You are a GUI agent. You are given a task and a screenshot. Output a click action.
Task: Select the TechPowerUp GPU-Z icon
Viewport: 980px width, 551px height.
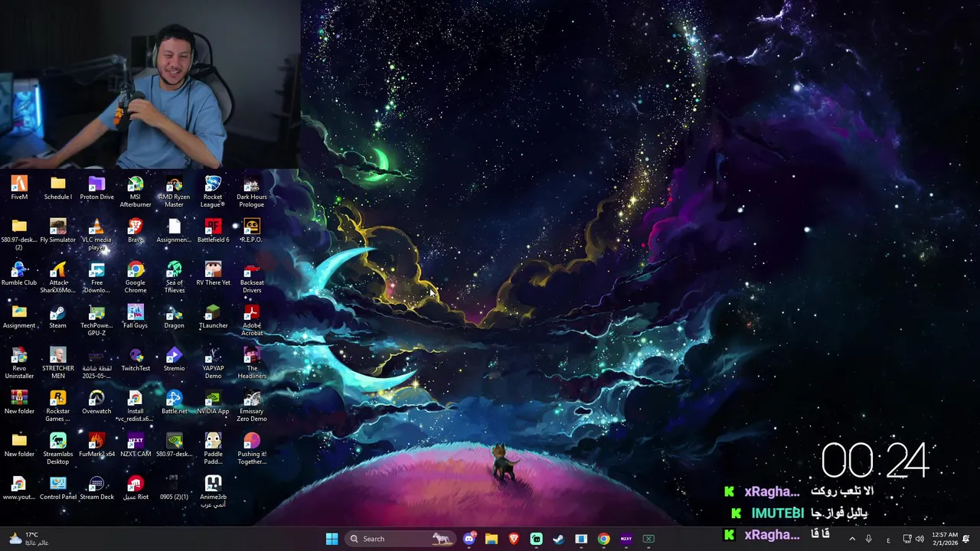[x=96, y=320]
